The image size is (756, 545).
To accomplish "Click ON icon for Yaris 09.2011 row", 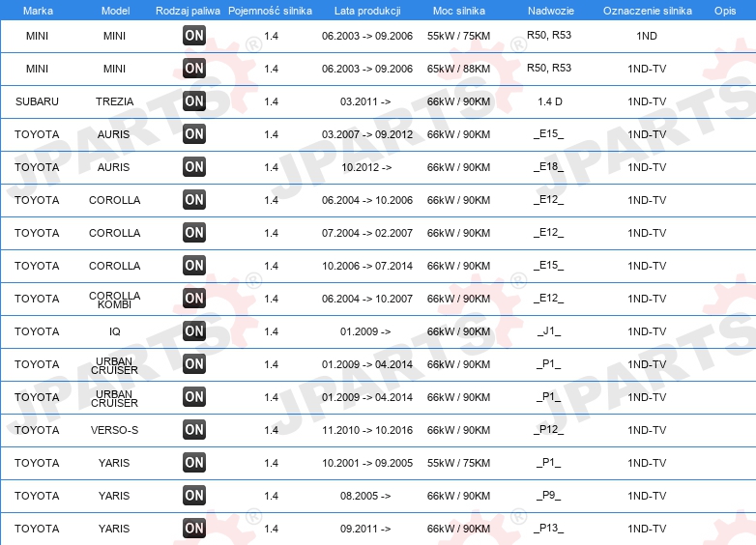I will [x=194, y=528].
